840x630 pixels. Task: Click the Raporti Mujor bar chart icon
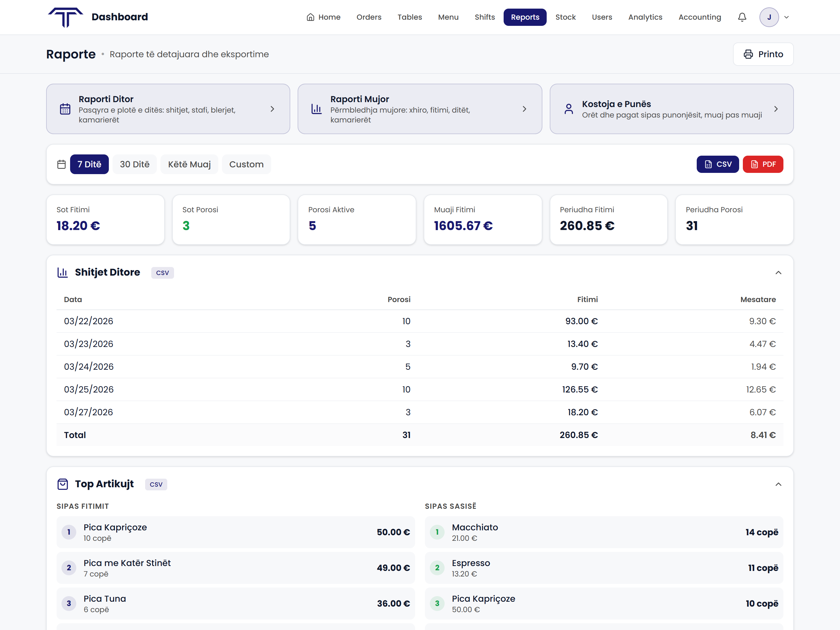316,109
